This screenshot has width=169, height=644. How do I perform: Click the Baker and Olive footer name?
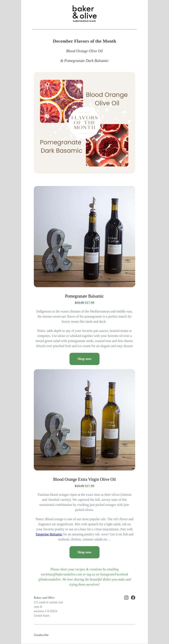[x=44, y=598]
